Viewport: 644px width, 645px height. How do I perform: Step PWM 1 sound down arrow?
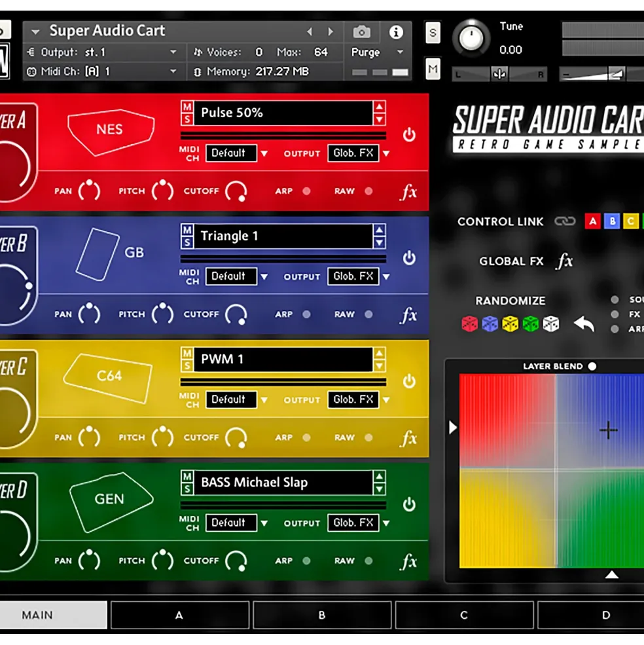[x=379, y=365]
